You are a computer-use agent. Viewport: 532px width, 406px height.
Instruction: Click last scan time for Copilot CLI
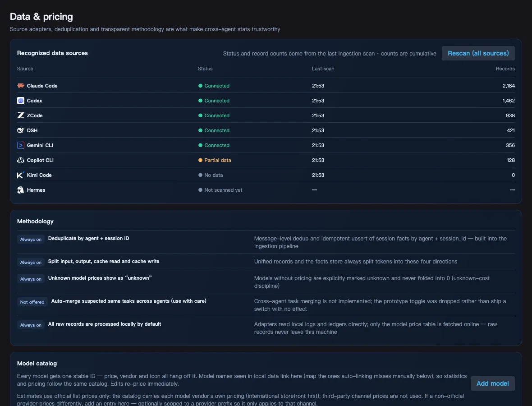tap(318, 160)
